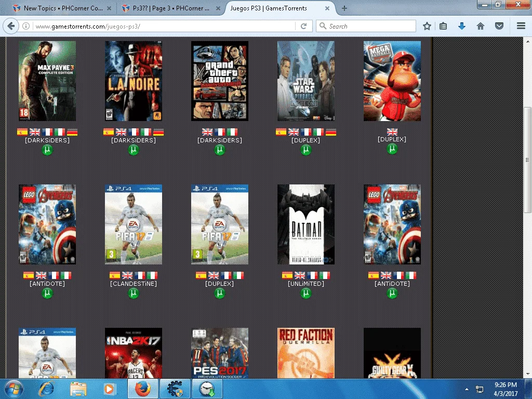Click scrollbar down arrow at bottom
The width and height of the screenshot is (532, 399).
[527, 374]
